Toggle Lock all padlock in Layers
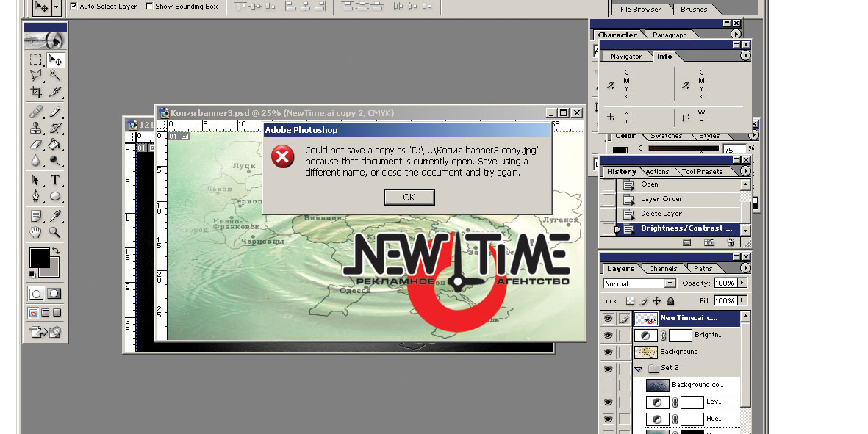868x434 pixels. (670, 301)
